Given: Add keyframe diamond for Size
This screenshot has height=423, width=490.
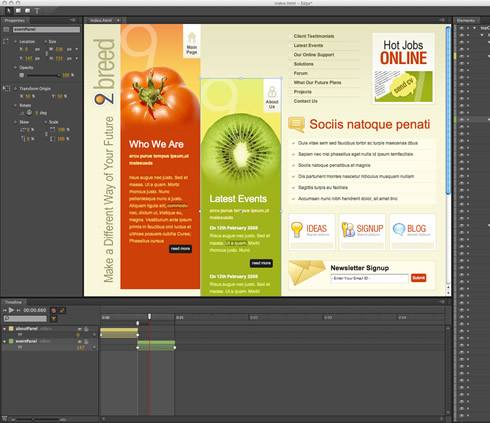Looking at the screenshot, I should pyautogui.click(x=45, y=42).
